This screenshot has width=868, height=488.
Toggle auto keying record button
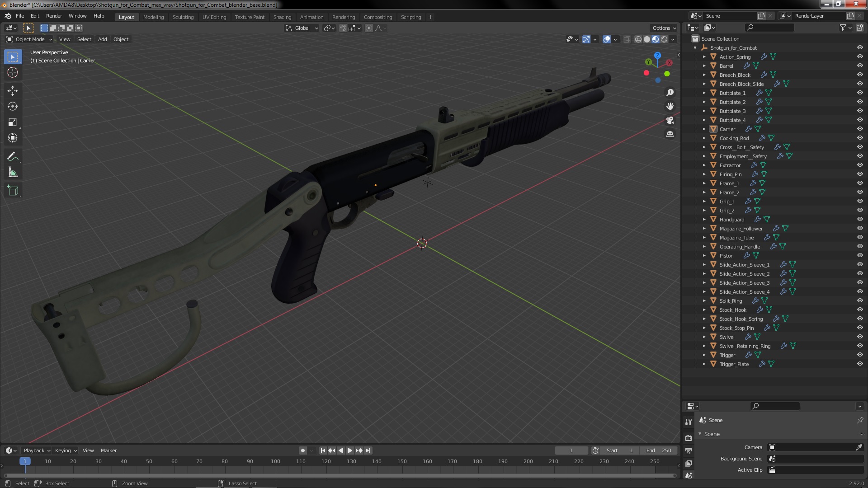click(x=302, y=450)
